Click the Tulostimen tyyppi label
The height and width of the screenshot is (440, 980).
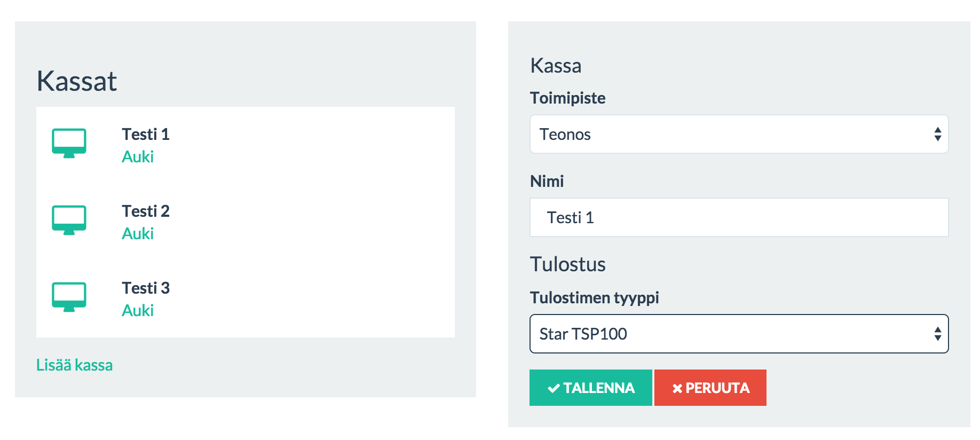(x=595, y=297)
